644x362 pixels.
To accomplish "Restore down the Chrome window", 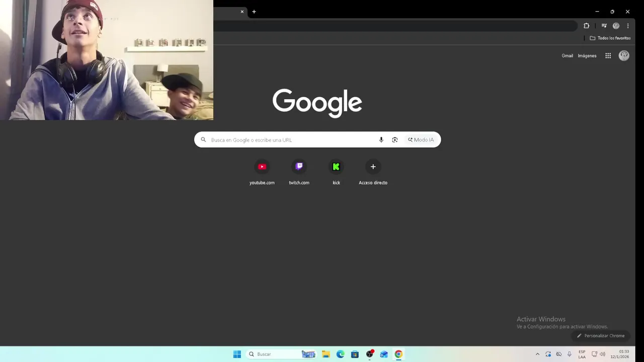I will 612,12.
